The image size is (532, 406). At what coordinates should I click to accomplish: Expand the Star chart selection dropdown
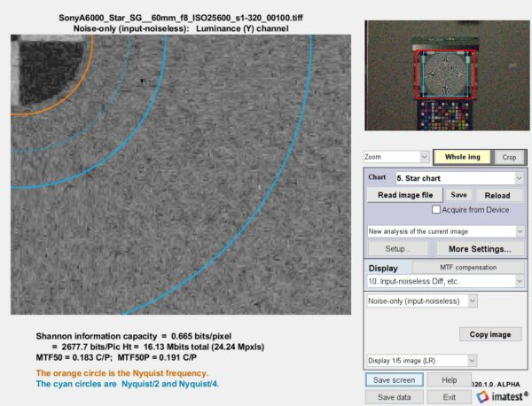(x=458, y=177)
